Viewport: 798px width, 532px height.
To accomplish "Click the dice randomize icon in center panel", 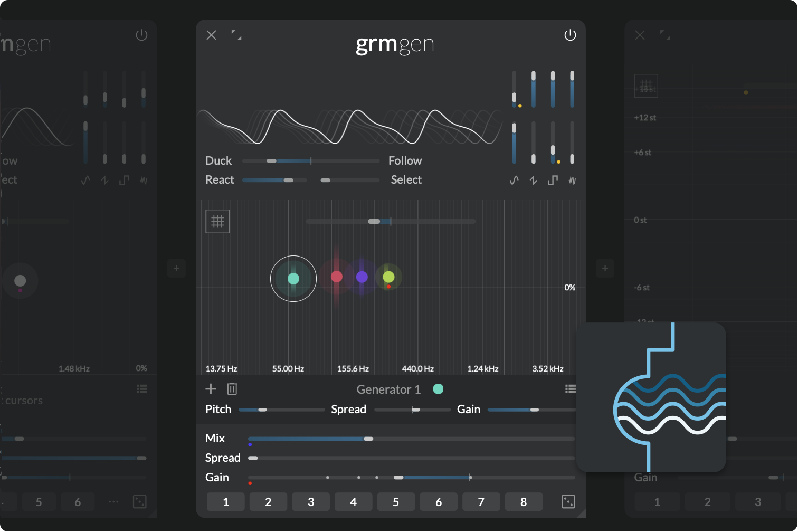I will (568, 502).
